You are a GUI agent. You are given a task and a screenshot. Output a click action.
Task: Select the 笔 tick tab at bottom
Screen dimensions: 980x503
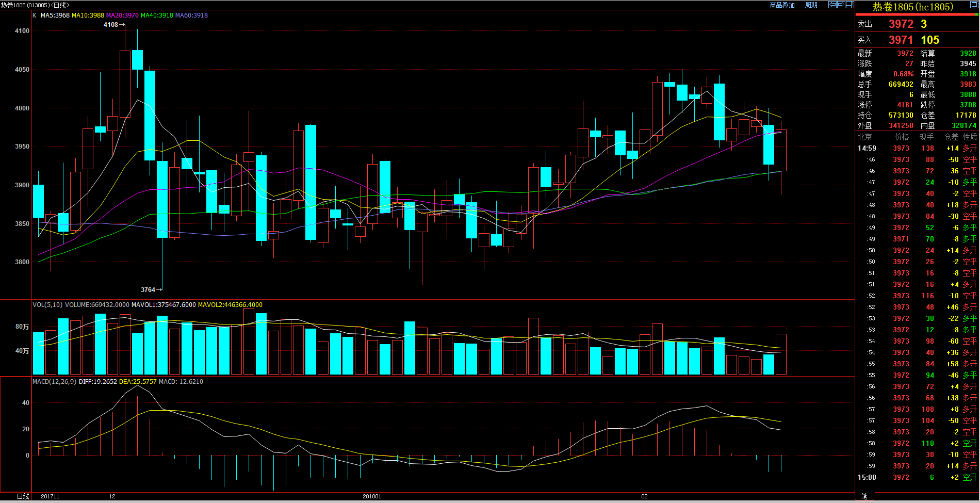tap(864, 496)
